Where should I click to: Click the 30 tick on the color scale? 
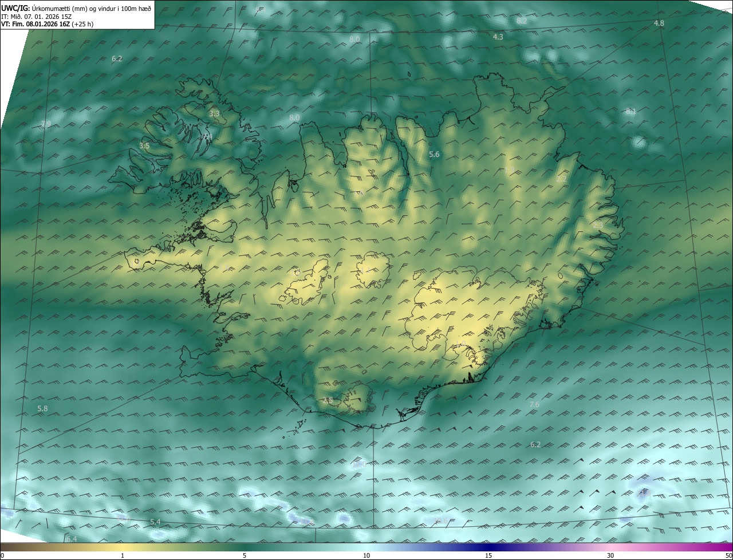[x=610, y=555]
